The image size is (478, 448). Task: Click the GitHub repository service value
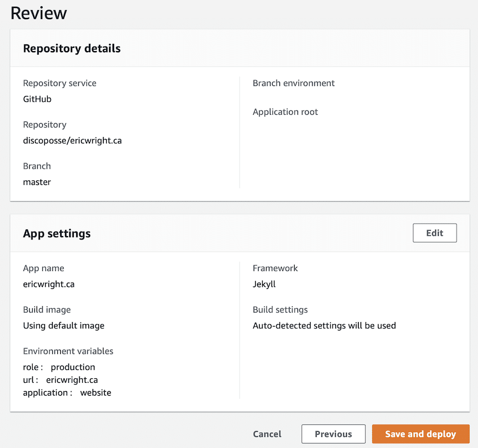(37, 99)
